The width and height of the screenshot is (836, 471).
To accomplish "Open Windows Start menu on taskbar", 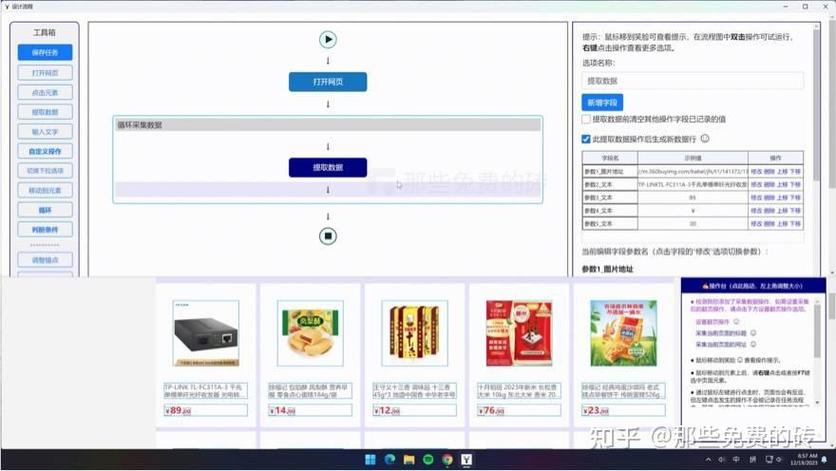I will coord(370,459).
